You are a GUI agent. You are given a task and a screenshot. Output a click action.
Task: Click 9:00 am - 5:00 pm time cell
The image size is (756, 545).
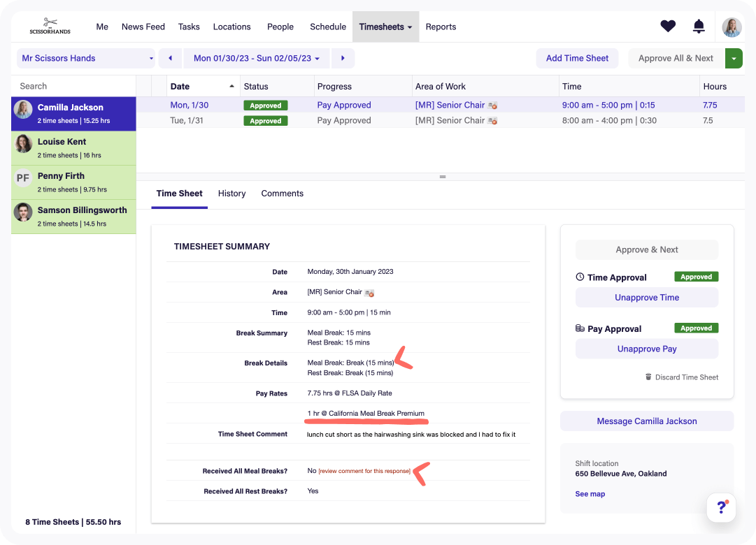click(x=608, y=105)
